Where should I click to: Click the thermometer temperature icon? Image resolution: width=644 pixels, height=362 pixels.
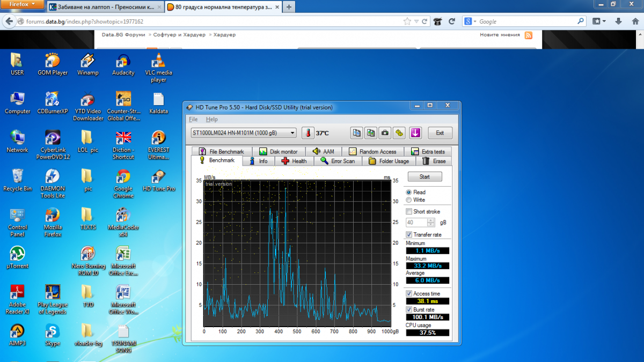pos(308,133)
